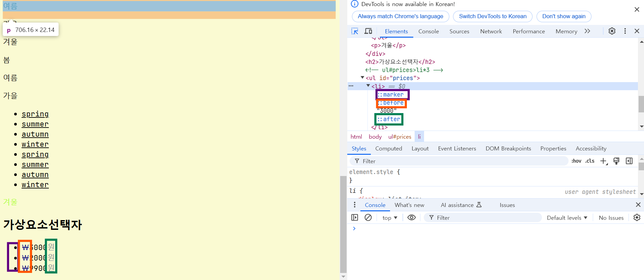This screenshot has height=280, width=644.
Task: Show more DevTools tabs chevron
Action: point(587,31)
